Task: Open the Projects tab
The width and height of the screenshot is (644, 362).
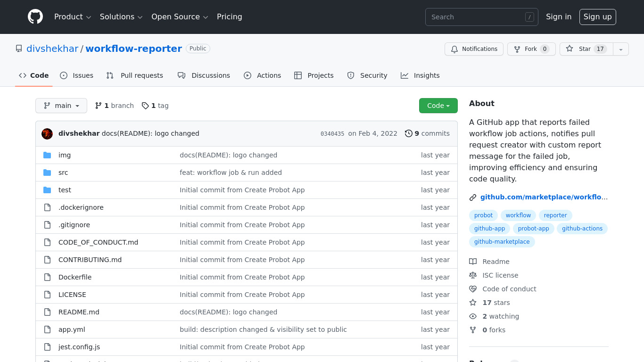Action: pyautogui.click(x=314, y=75)
